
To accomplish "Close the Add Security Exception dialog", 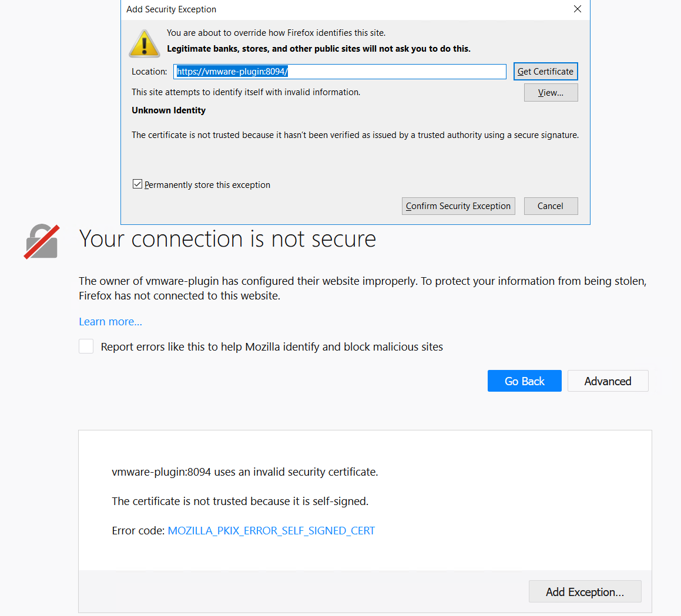I will (x=577, y=9).
